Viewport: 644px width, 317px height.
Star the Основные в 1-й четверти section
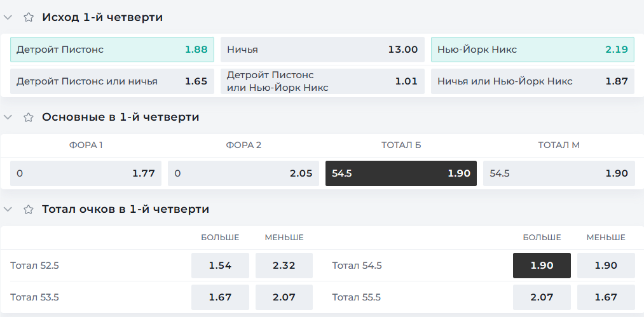tap(29, 118)
